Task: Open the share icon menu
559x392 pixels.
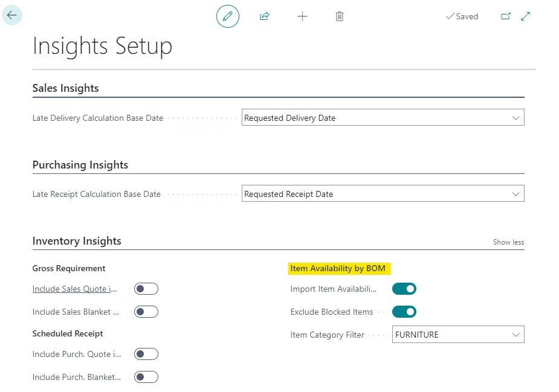Action: coord(265,16)
